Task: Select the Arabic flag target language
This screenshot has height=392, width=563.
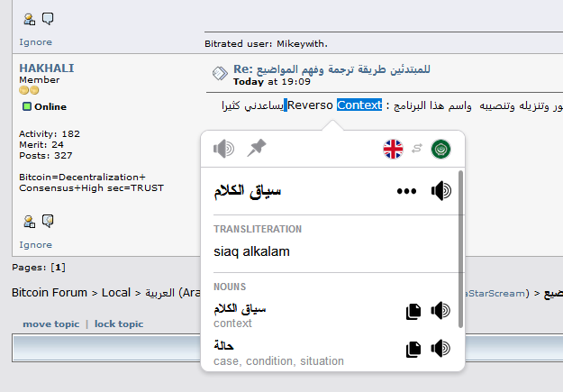Action: (x=440, y=149)
